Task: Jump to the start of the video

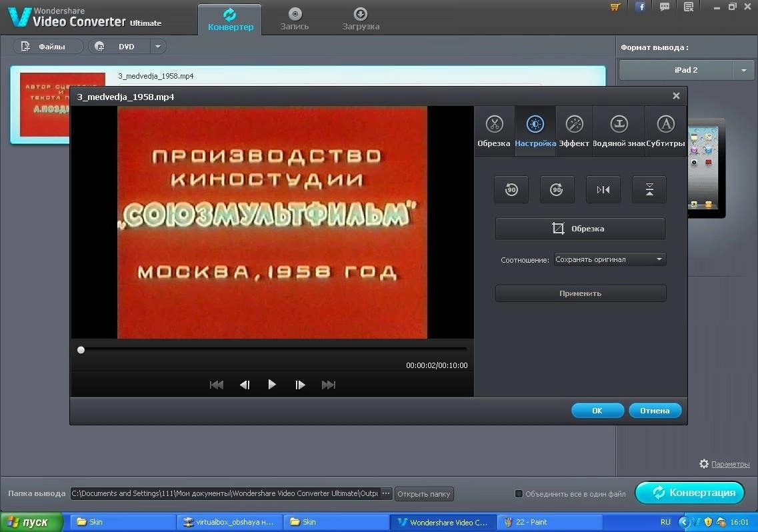Action: click(x=217, y=385)
